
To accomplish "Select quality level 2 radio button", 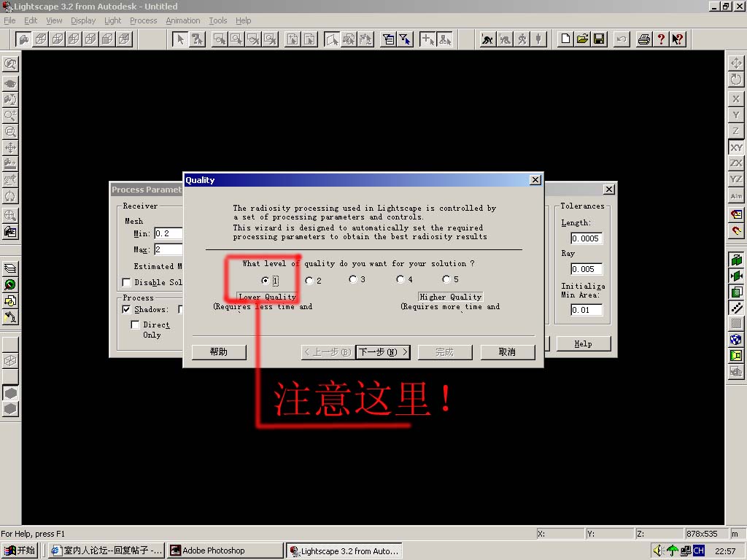I will 309,281.
